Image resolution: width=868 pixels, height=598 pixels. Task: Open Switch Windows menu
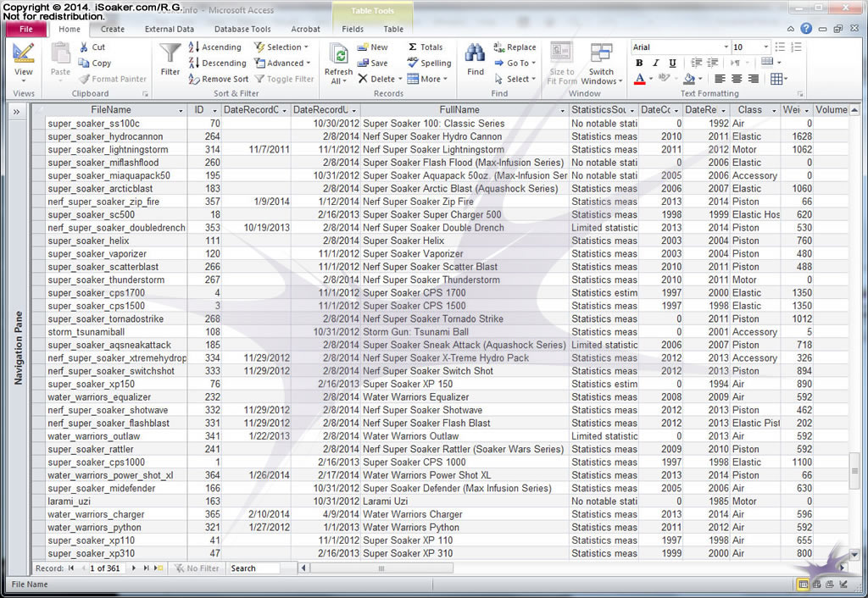click(601, 64)
